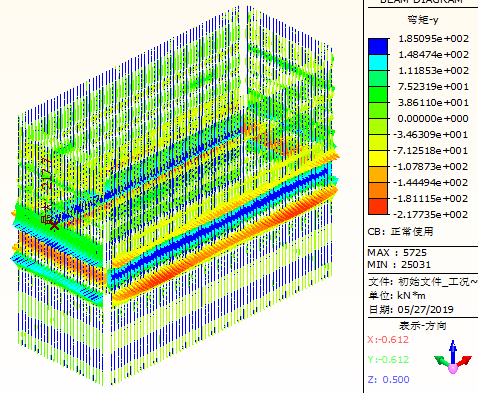Click the green Y-axis arrow of triad
The height and width of the screenshot is (393, 478).
(x=441, y=361)
